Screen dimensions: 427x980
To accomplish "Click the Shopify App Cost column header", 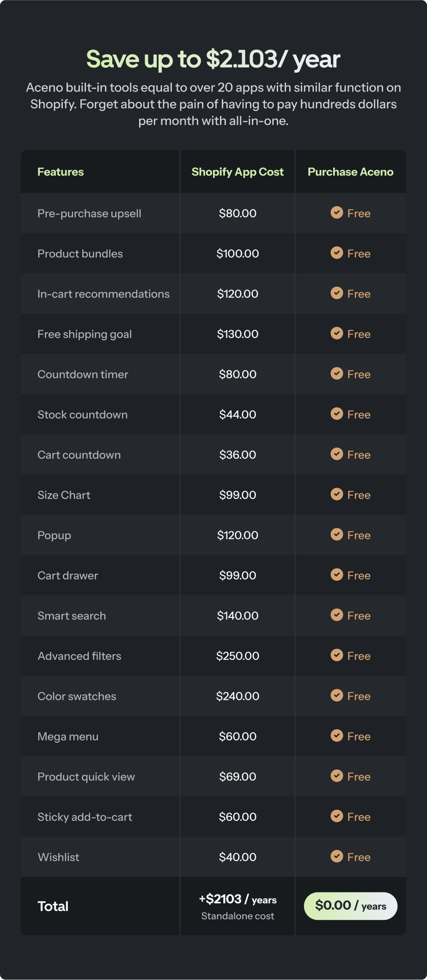I will click(238, 172).
